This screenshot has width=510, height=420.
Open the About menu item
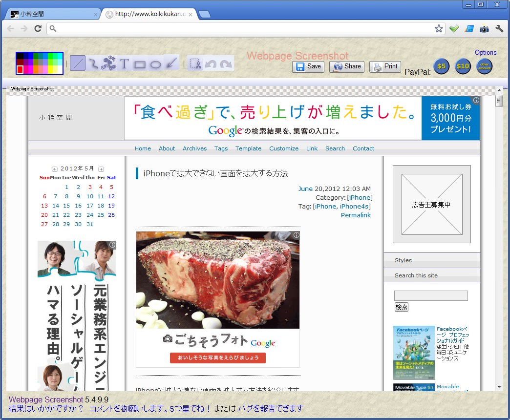click(167, 148)
